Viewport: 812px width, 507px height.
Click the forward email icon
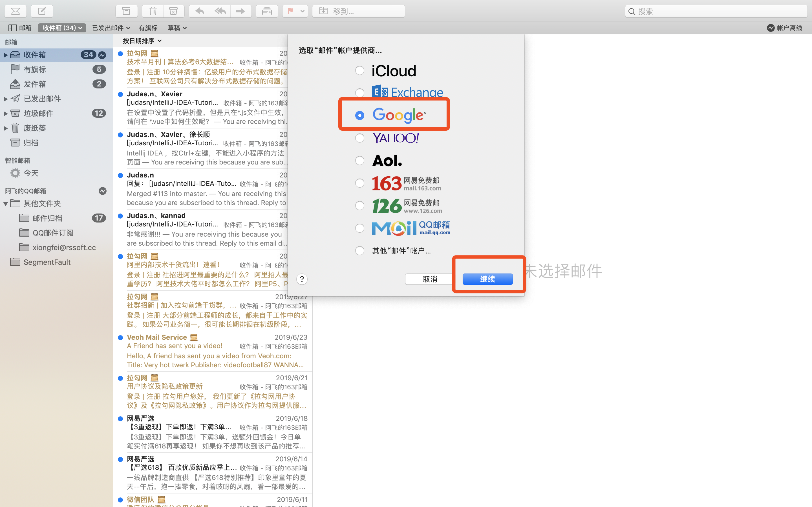[x=240, y=10]
